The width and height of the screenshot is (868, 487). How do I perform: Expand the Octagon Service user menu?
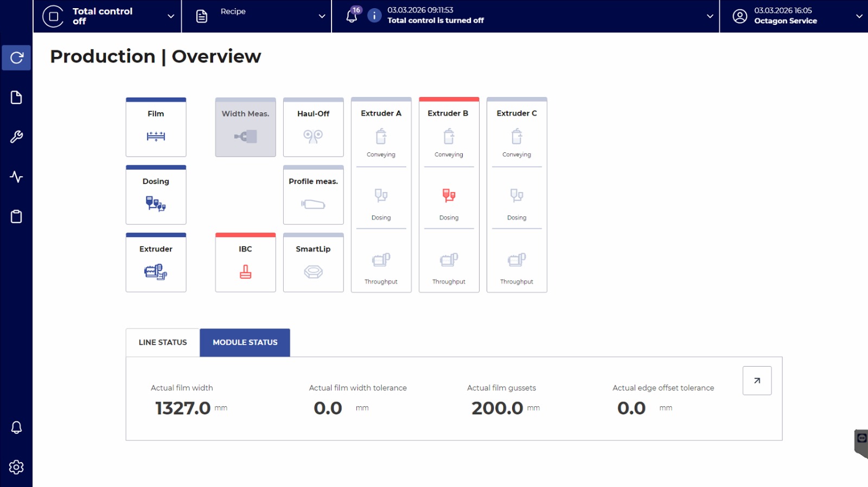859,16
